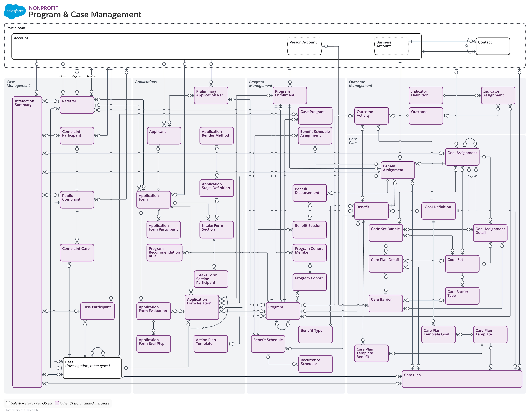This screenshot has height=415, width=532.
Task: Select the Code Set entity
Action: pos(462,264)
